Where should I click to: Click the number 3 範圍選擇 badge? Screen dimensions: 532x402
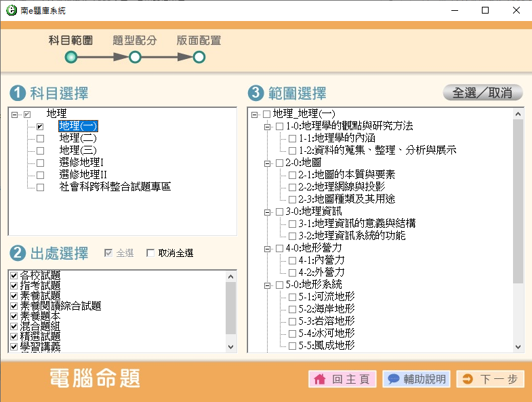pyautogui.click(x=255, y=93)
